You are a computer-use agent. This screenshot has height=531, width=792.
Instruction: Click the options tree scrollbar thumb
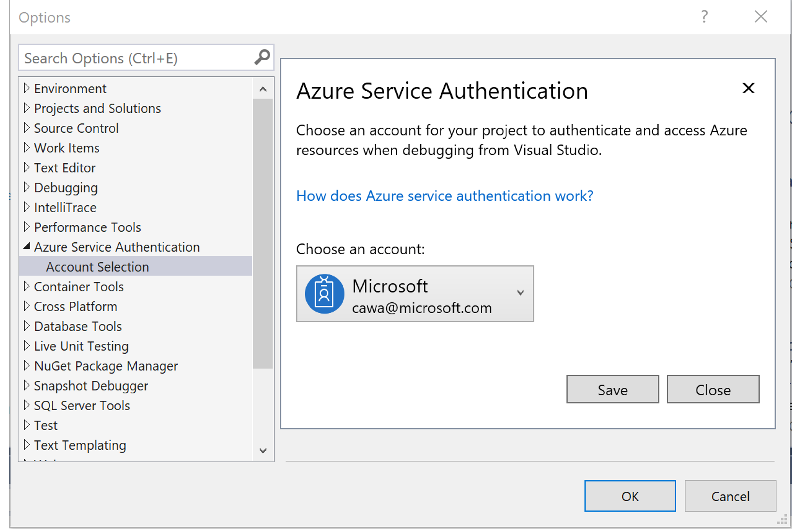263,233
